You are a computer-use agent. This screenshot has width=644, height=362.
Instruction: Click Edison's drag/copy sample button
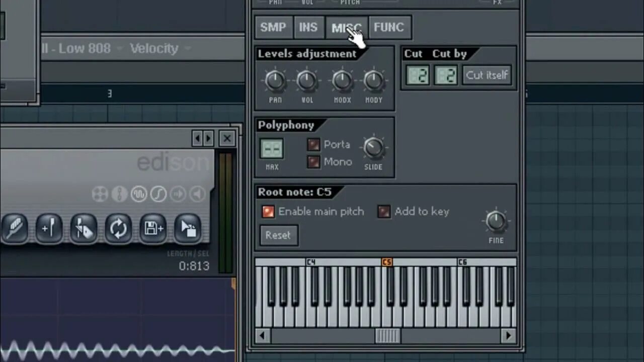point(188,229)
